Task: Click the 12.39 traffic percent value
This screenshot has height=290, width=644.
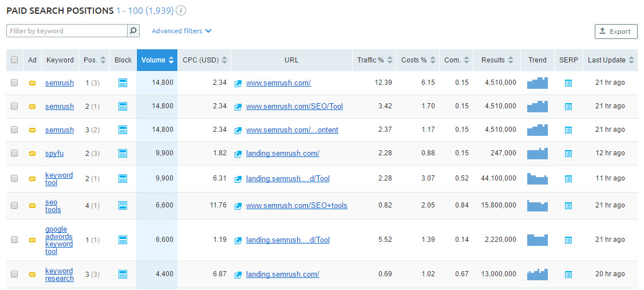Action: (x=383, y=83)
